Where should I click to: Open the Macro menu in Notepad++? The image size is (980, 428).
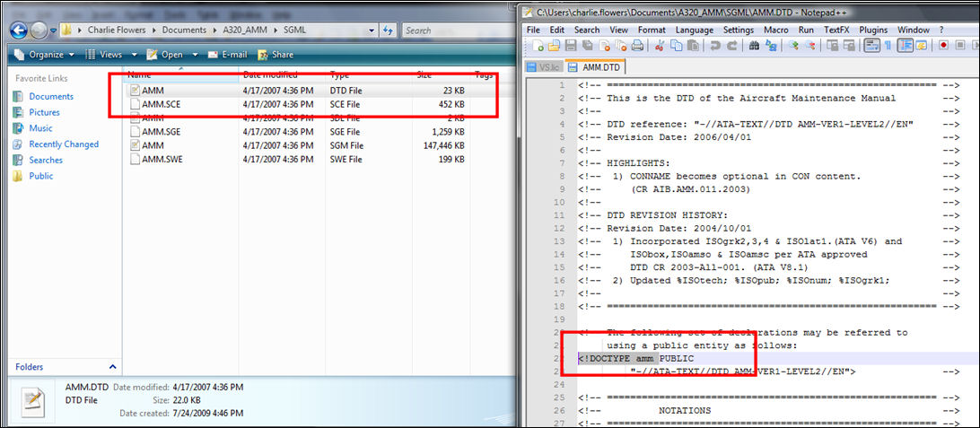[775, 30]
